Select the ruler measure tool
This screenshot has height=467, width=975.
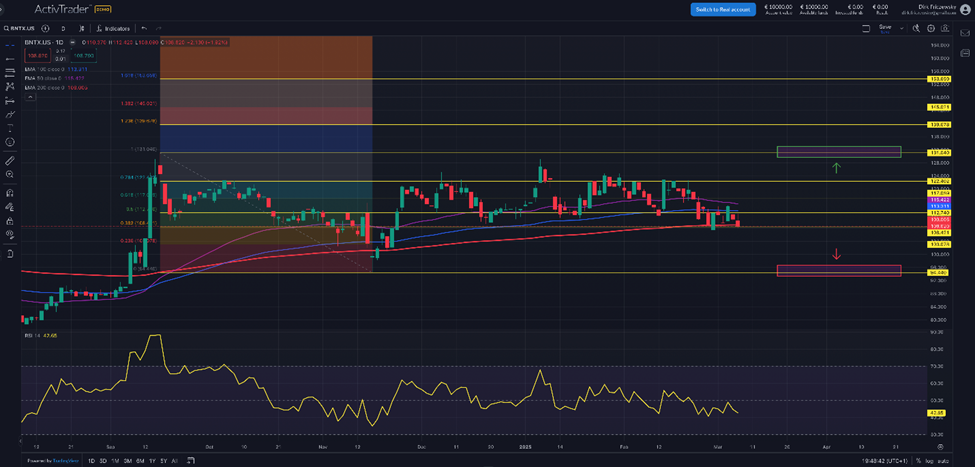pos(9,160)
